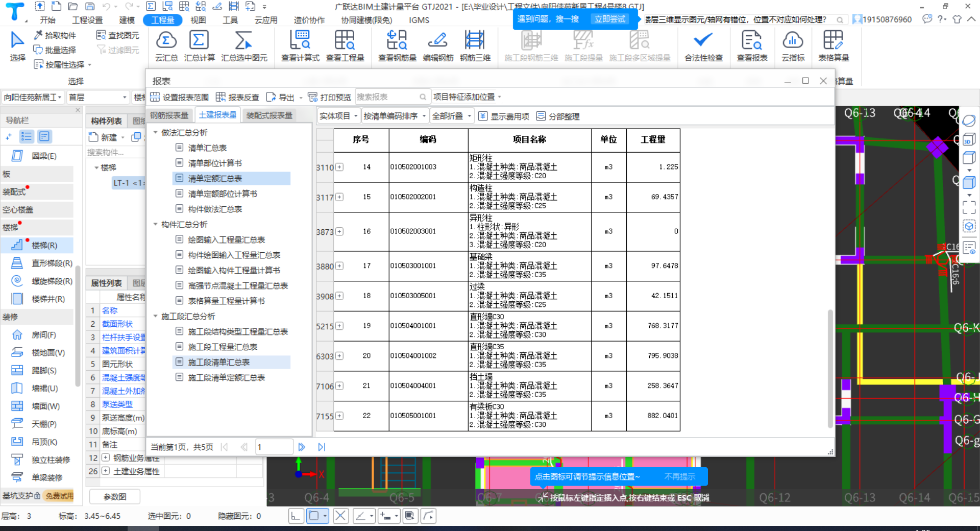980x531 pixels.
Task: Open 查看报表 report viewer
Action: [x=752, y=46]
